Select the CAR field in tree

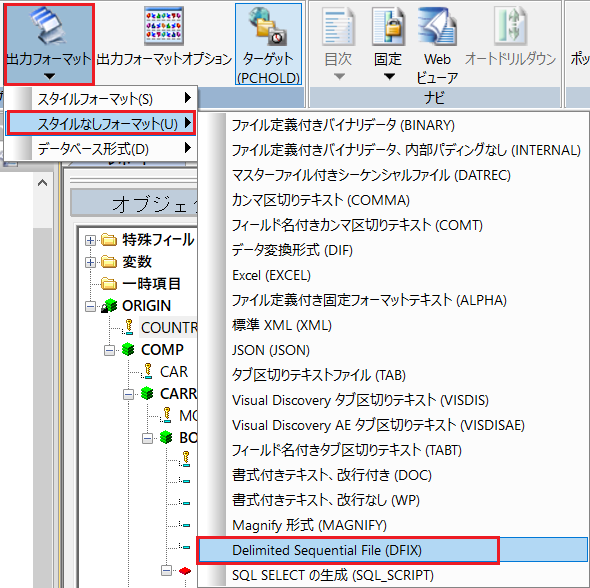pyautogui.click(x=173, y=372)
